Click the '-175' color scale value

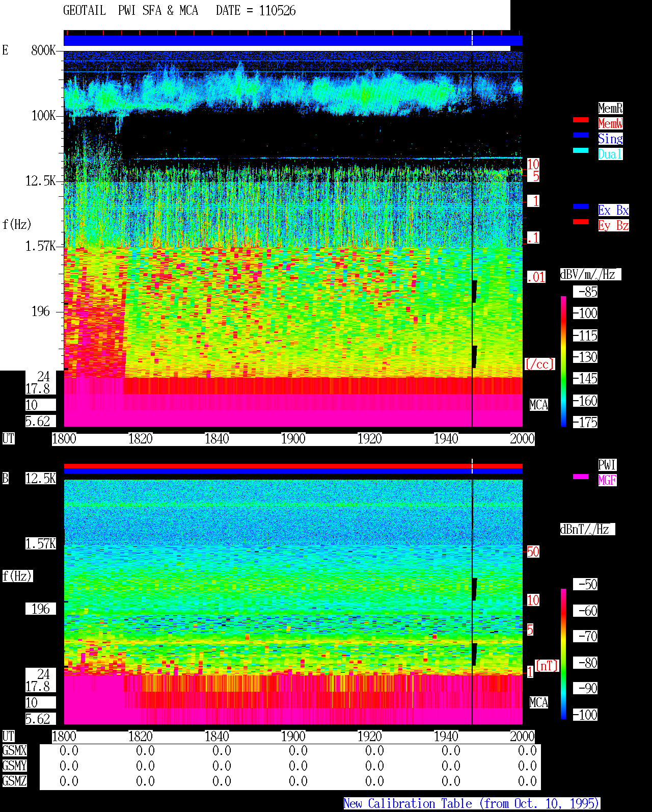point(585,422)
